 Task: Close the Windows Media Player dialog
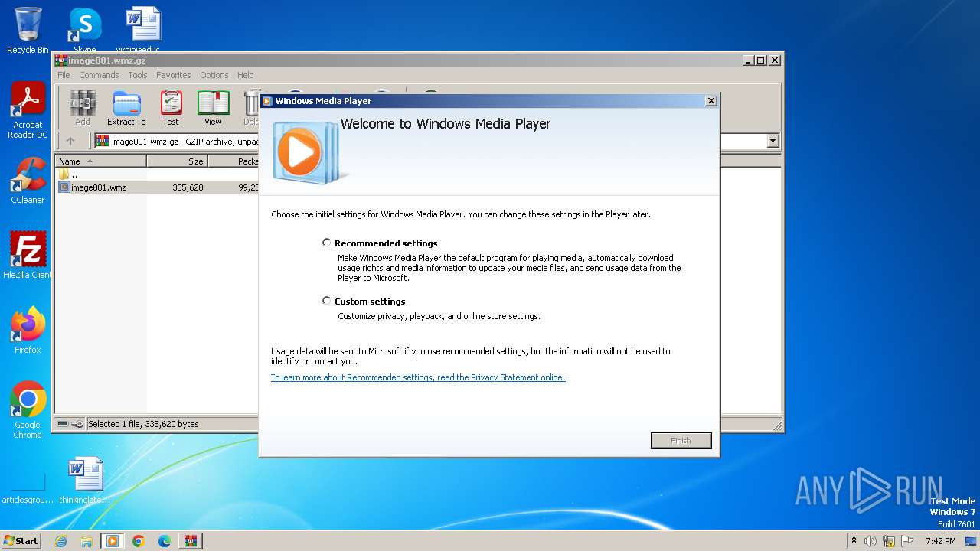click(x=710, y=101)
